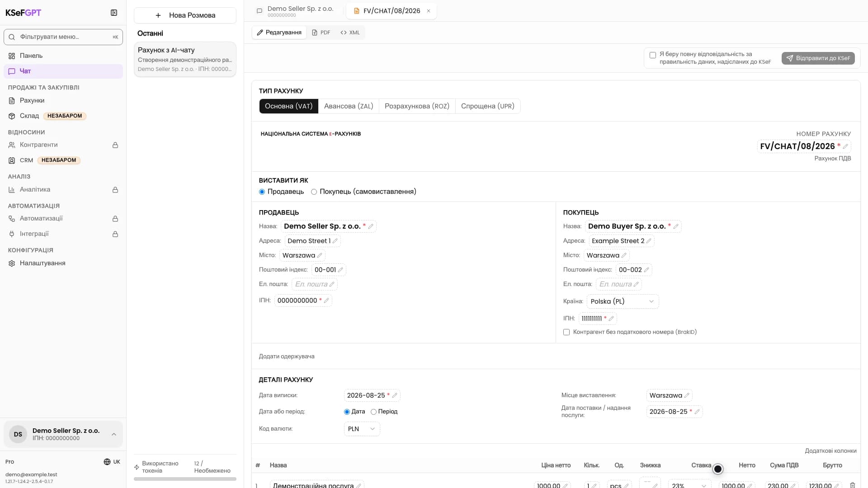Select Спрощена (UPR) invoice type
This screenshot has width=868, height=488.
point(488,106)
